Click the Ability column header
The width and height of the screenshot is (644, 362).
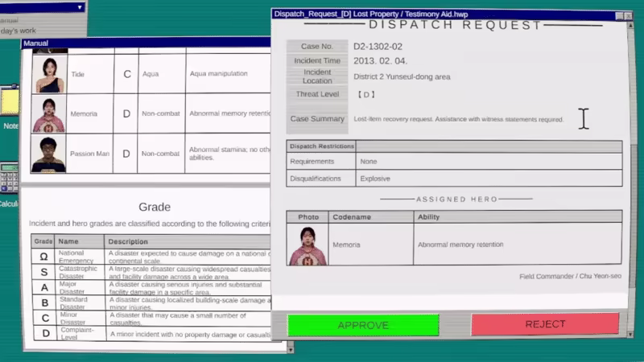point(428,216)
